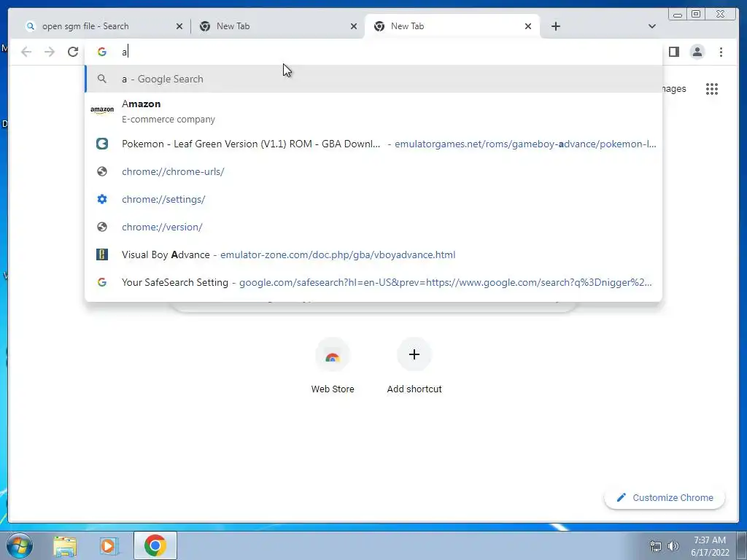Click the Add shortcut plus icon

[414, 354]
